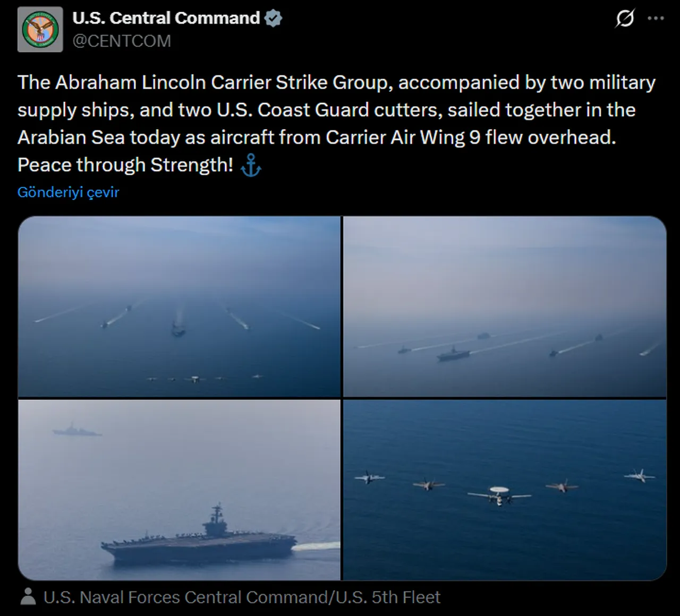Click the post text about Abraham Lincoln
680x616 pixels.
[x=336, y=123]
